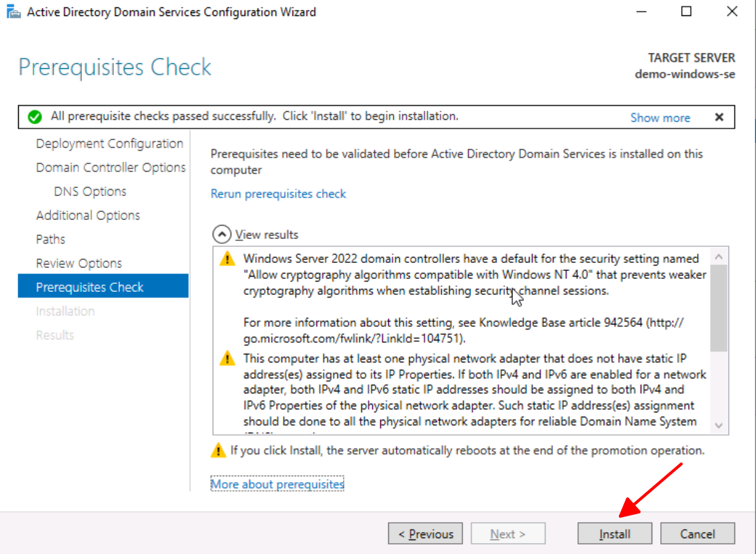Open Show more in notification bar
Screen dimensions: 756x554
[x=660, y=118]
